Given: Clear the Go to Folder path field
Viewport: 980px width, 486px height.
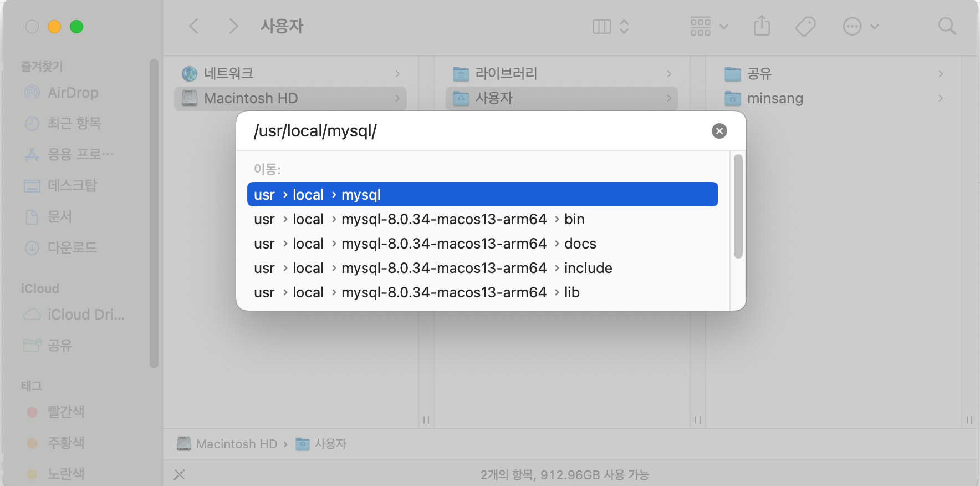Looking at the screenshot, I should (x=719, y=131).
